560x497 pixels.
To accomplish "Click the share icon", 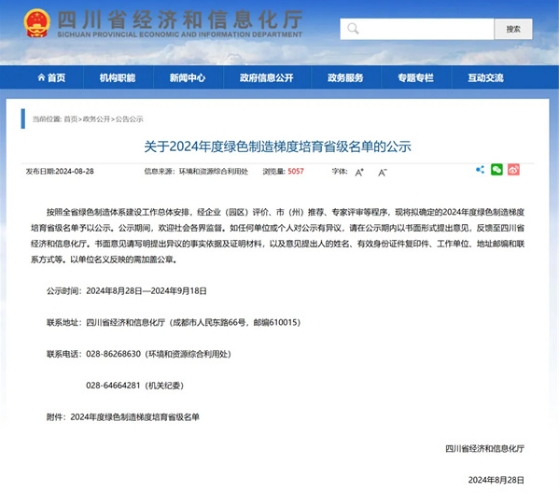I will click(x=480, y=170).
